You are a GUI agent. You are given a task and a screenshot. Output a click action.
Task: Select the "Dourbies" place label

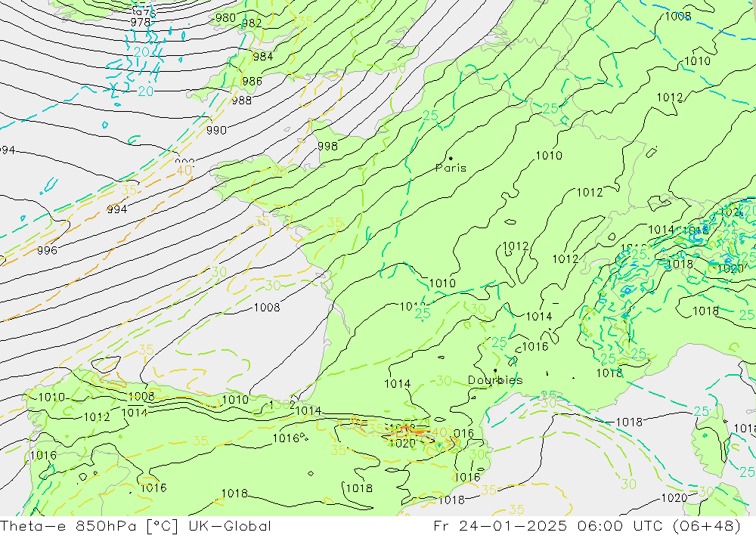[495, 380]
